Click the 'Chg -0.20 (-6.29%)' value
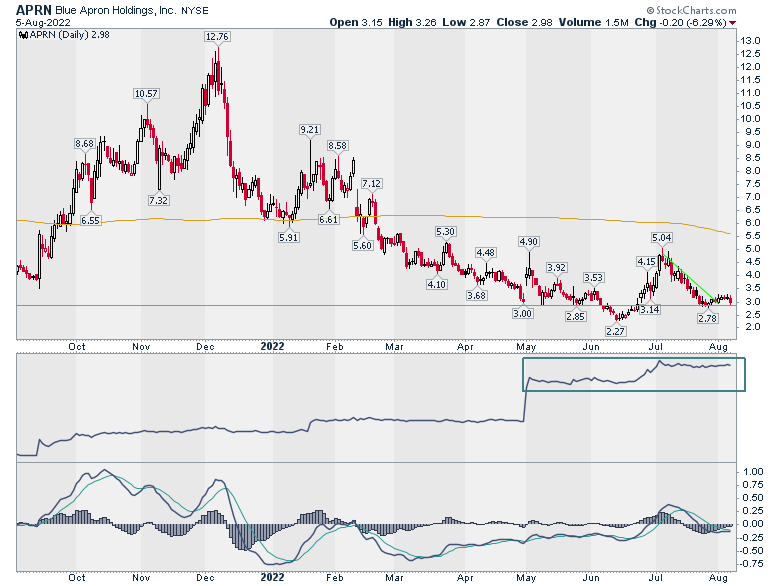Viewport: 780px width, 586px height. [x=681, y=22]
